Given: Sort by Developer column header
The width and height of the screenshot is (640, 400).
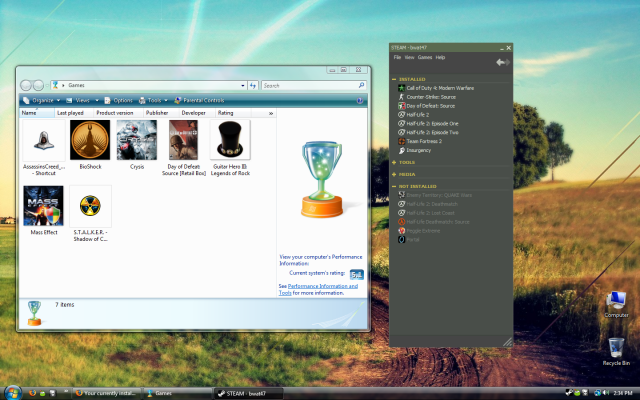Looking at the screenshot, I should (x=197, y=113).
